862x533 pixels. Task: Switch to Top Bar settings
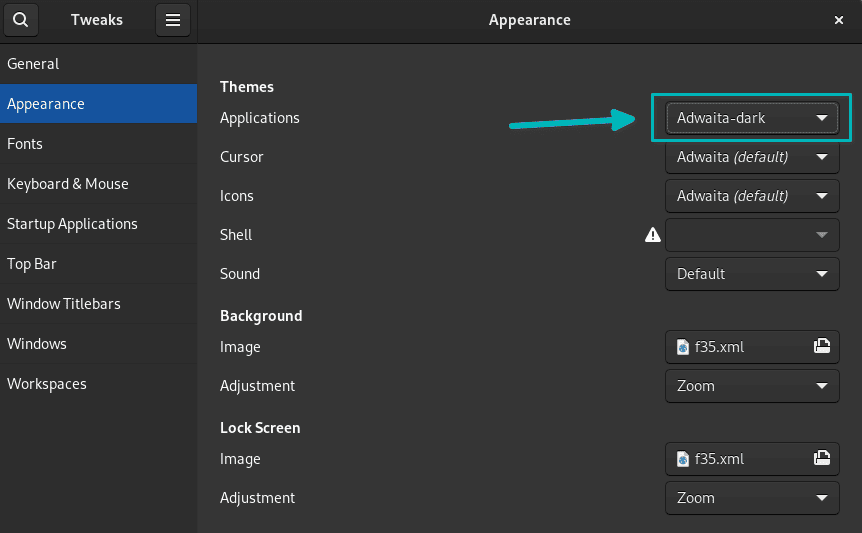[x=98, y=264]
